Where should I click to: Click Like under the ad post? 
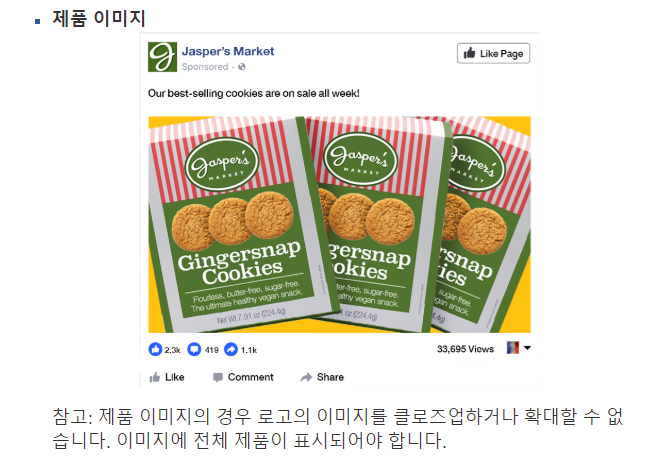click(167, 377)
